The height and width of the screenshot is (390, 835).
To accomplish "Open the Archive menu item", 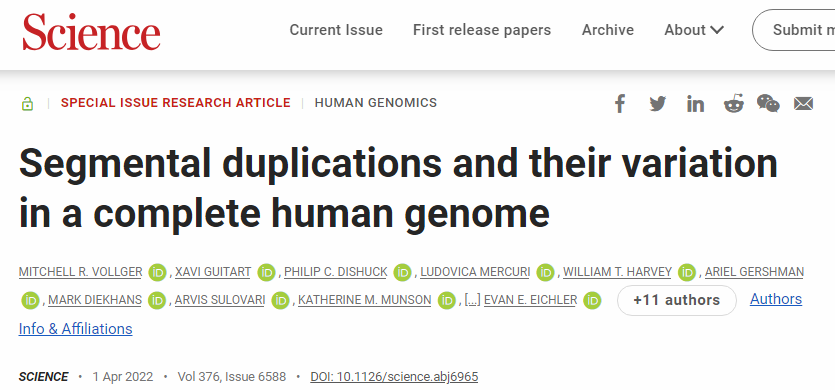I will click(x=608, y=30).
